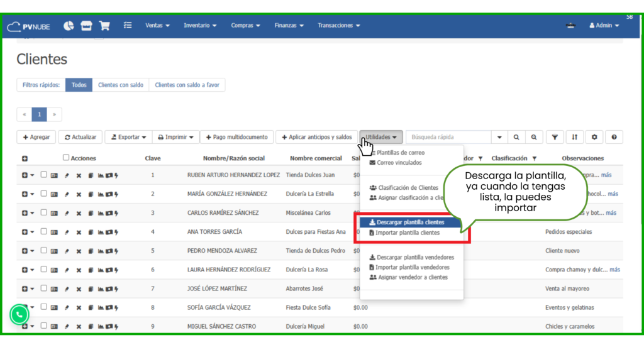Click the sort arrows icon in toolbar
The width and height of the screenshot is (644, 362).
click(x=574, y=137)
